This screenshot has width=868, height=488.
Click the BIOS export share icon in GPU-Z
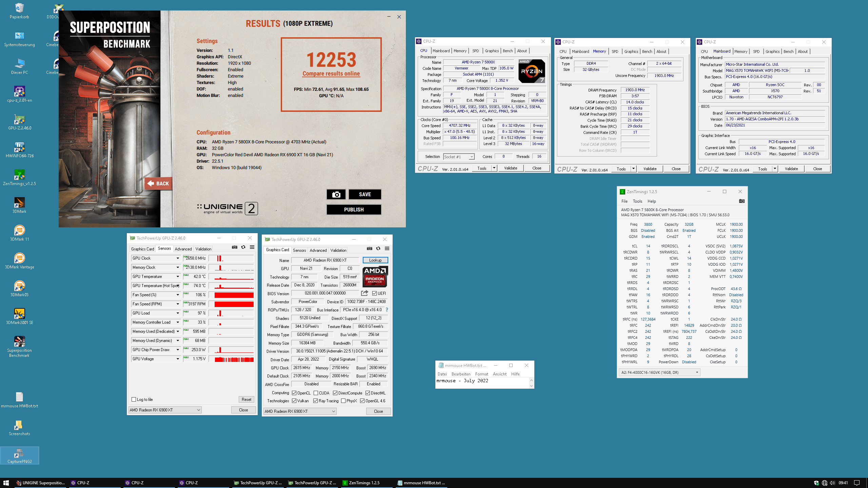(x=364, y=293)
